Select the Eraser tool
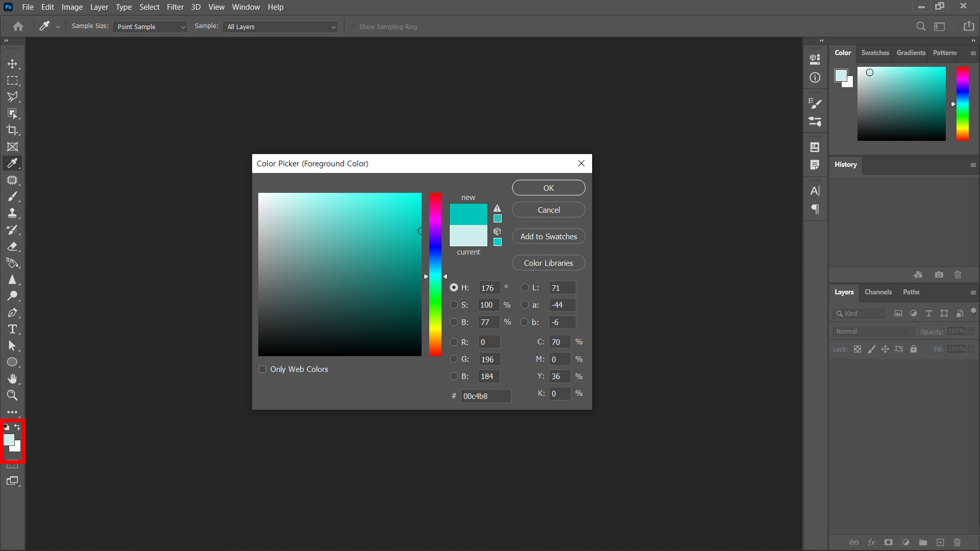Screen dimensions: 980x551 (12, 246)
